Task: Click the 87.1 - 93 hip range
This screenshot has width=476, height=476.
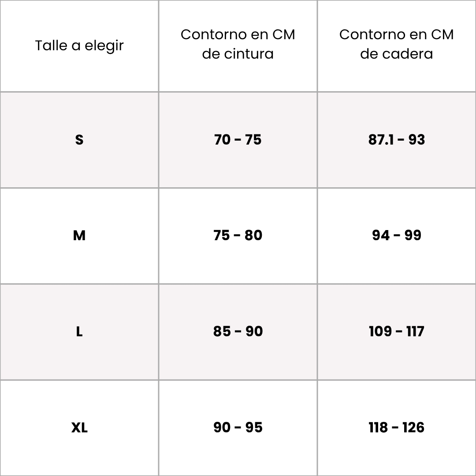Action: [396, 140]
